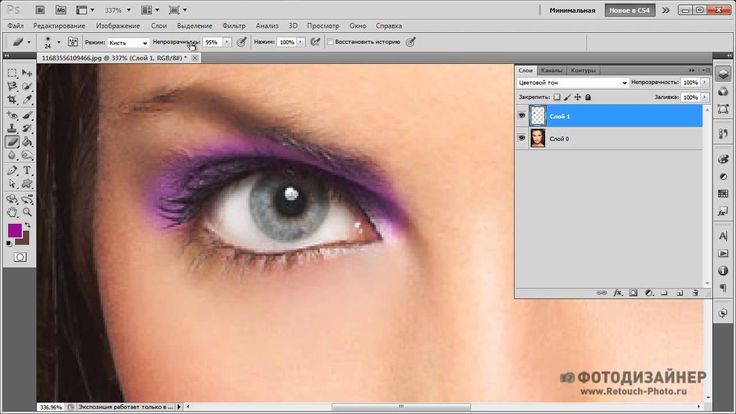Open Непрозрачность 95% slider arrow
Screen dimensions: 736x414
[227, 42]
